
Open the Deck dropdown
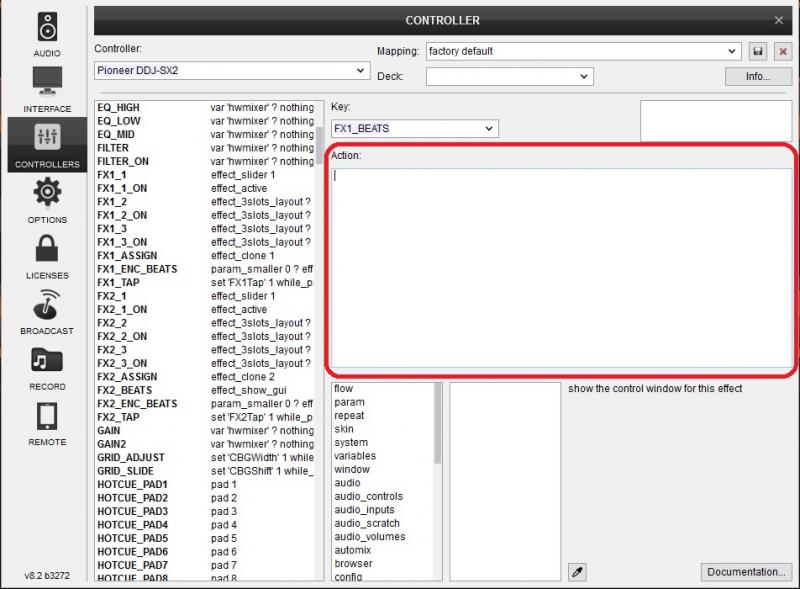(x=509, y=77)
